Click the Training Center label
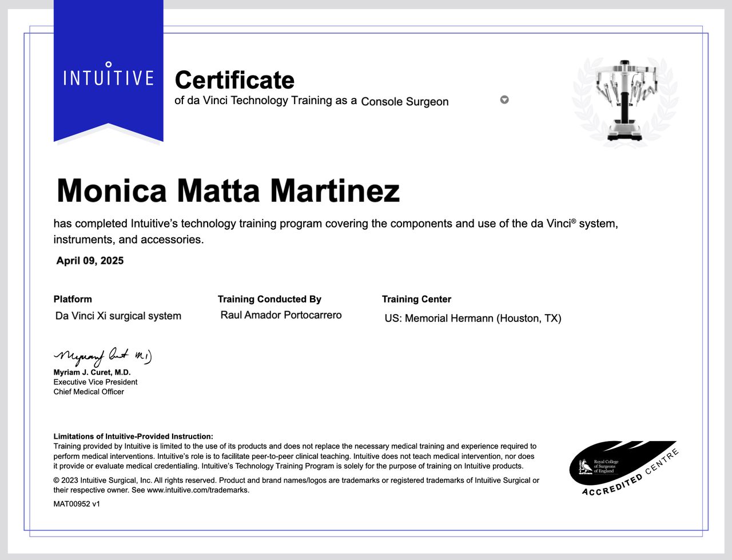Image resolution: width=732 pixels, height=560 pixels. (416, 299)
